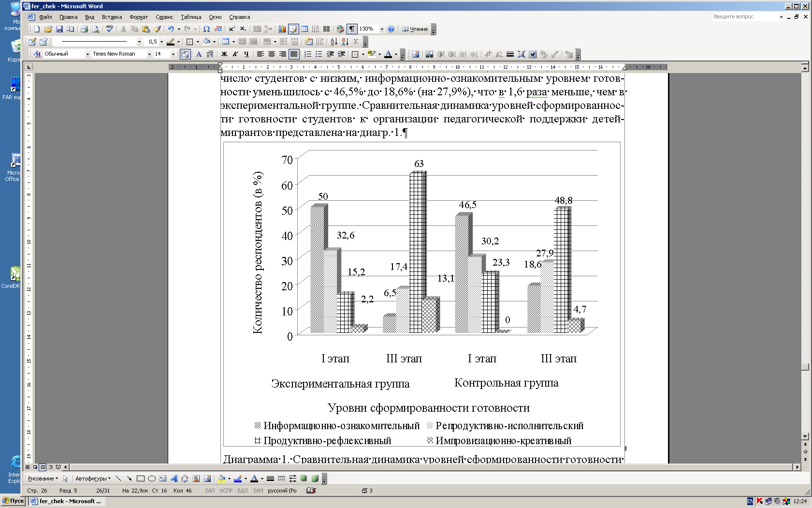Open the Справка menu

(x=240, y=17)
